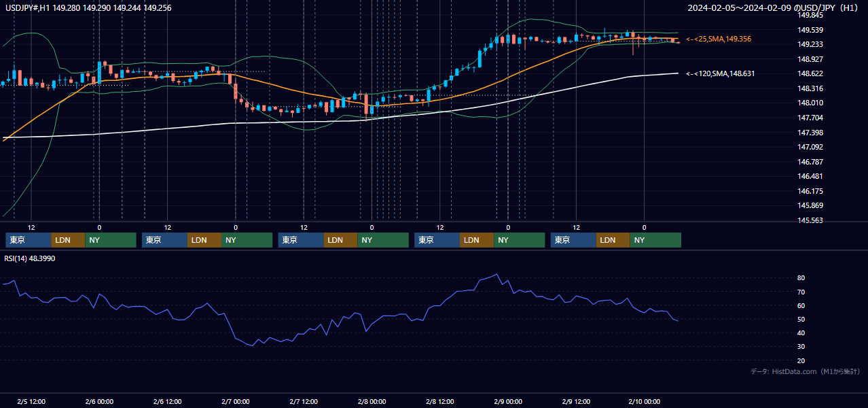The width and height of the screenshot is (868, 408).
Task: Click price axis value 149.233
Action: [810, 44]
